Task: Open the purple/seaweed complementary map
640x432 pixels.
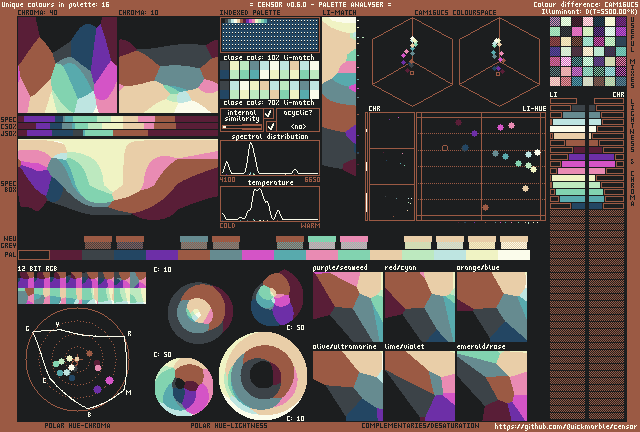Action: (x=348, y=307)
